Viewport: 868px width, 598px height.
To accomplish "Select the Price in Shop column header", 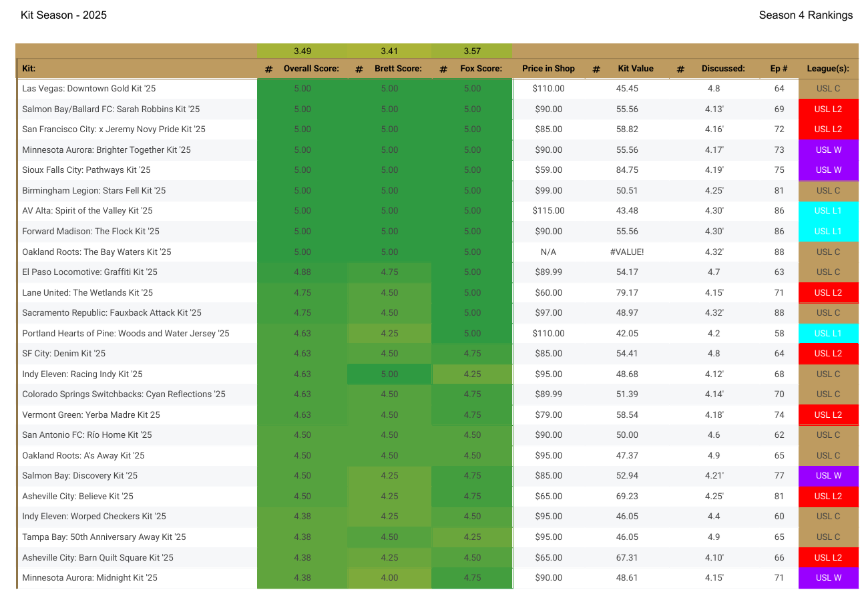I will [x=548, y=69].
